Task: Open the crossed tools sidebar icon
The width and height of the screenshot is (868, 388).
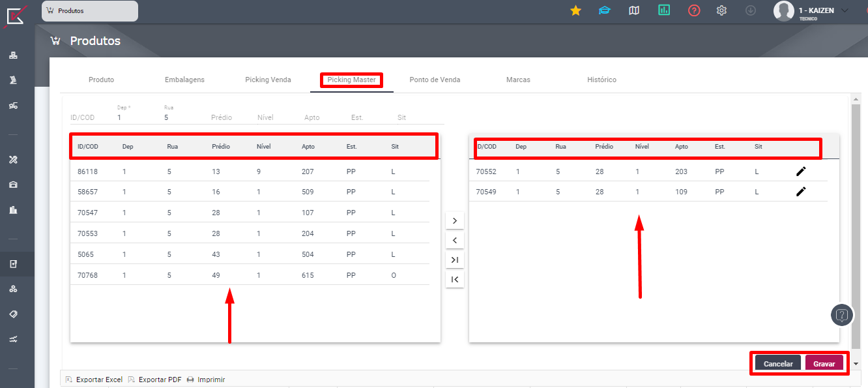Action: coord(13,160)
